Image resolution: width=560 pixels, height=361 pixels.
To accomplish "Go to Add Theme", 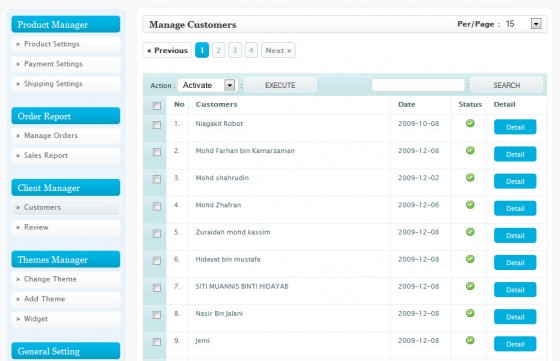I will pos(66,299).
